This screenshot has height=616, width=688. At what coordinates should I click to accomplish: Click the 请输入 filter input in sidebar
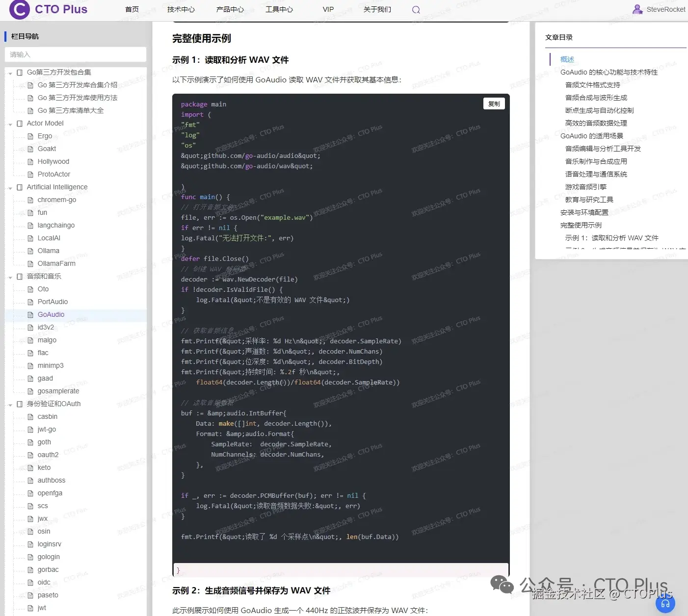pyautogui.click(x=75, y=54)
